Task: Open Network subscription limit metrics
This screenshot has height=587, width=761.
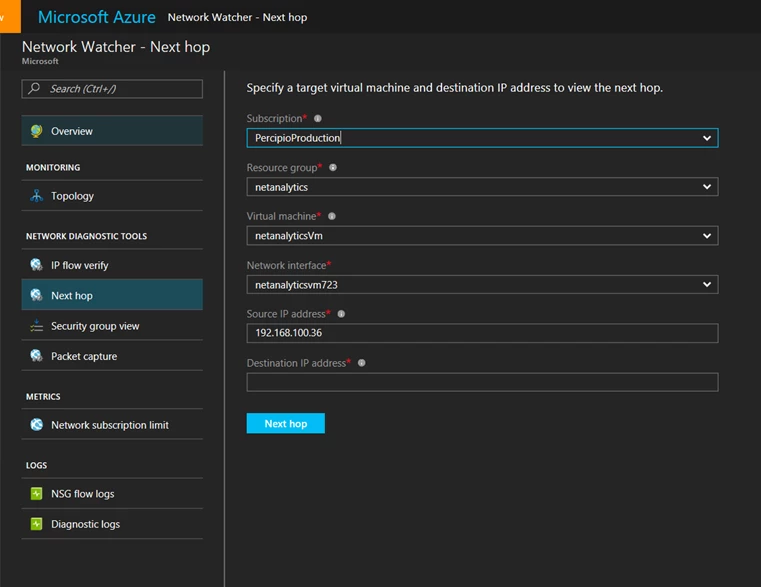Action: pyautogui.click(x=112, y=424)
